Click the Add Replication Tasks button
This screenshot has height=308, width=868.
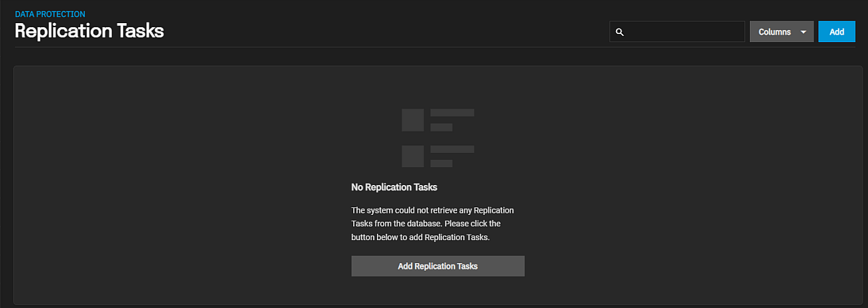(438, 266)
